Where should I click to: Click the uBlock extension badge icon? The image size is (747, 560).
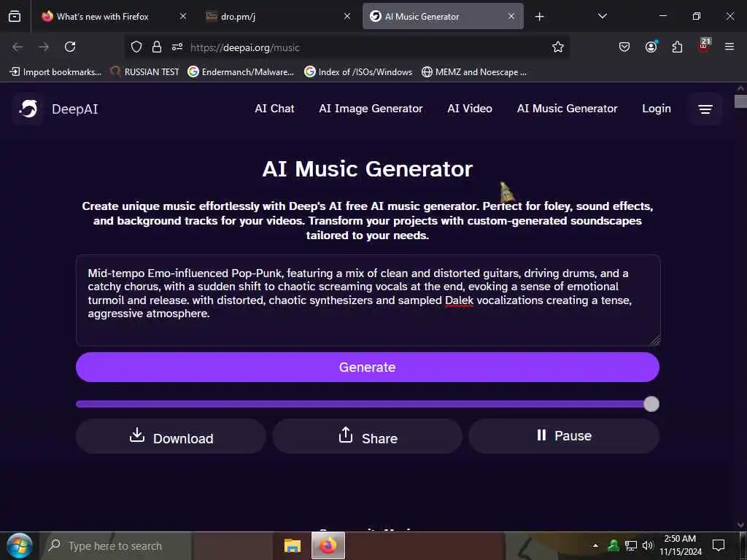(x=704, y=46)
